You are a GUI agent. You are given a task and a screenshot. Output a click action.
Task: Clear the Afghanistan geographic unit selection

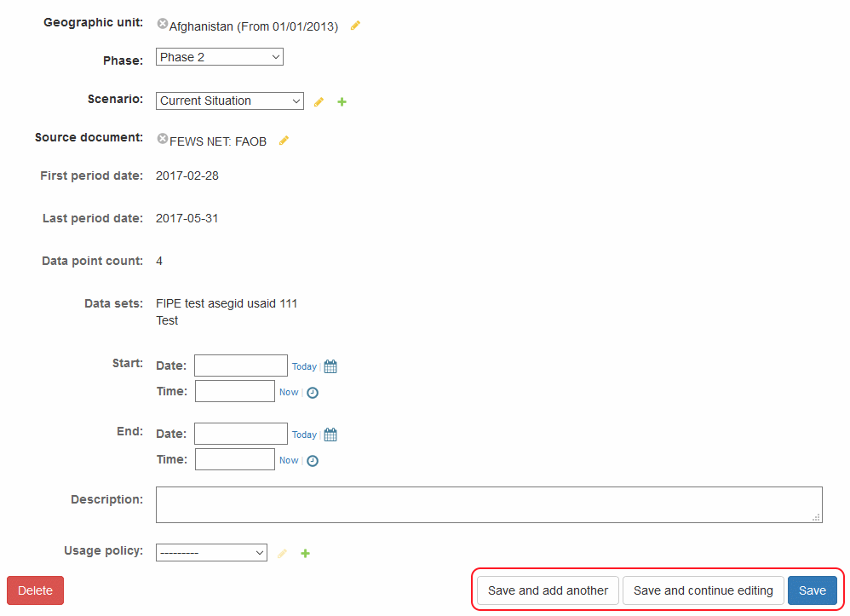[x=163, y=25]
